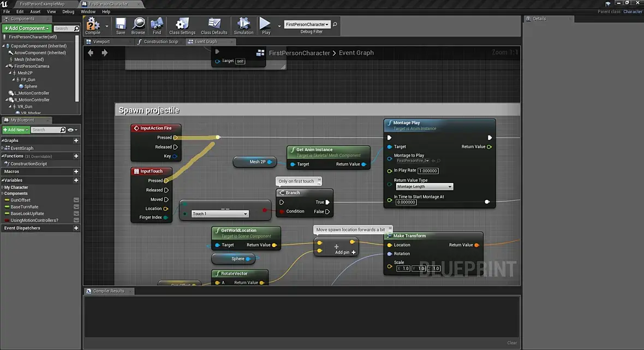This screenshot has width=644, height=350.
Task: Open Browse in content browser icon
Action: point(138,24)
